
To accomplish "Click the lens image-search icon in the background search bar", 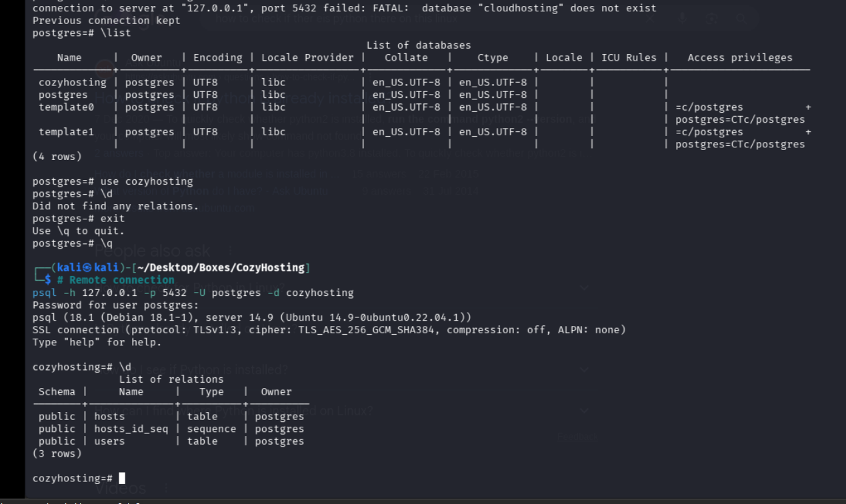I will (712, 19).
